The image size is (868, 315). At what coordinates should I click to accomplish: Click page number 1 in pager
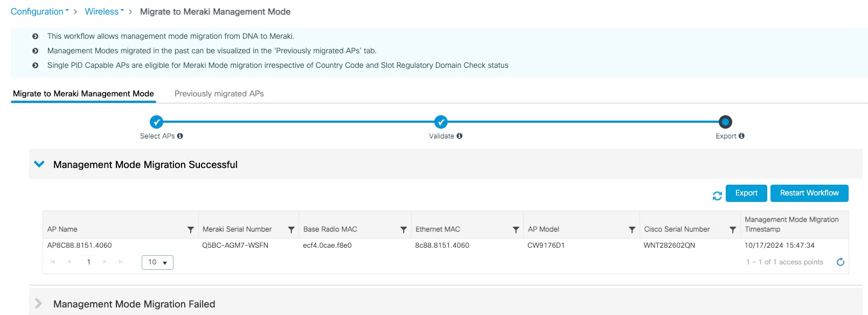[x=88, y=262]
